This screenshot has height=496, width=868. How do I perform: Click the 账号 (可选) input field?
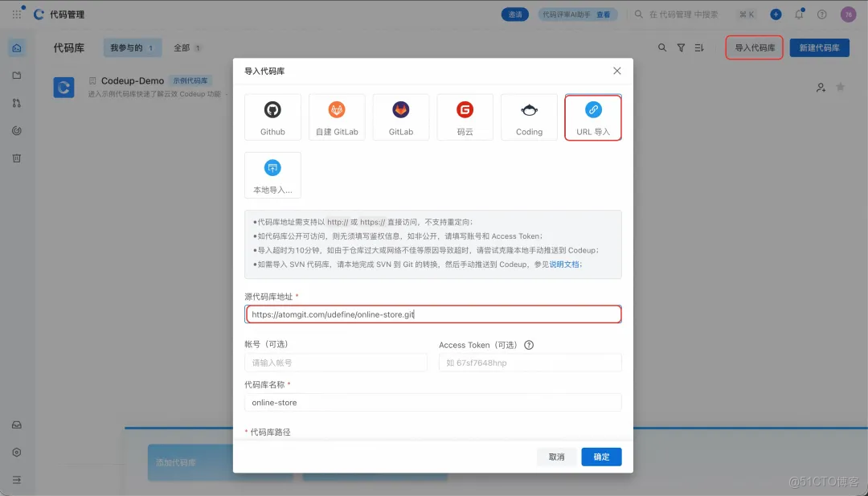(335, 363)
